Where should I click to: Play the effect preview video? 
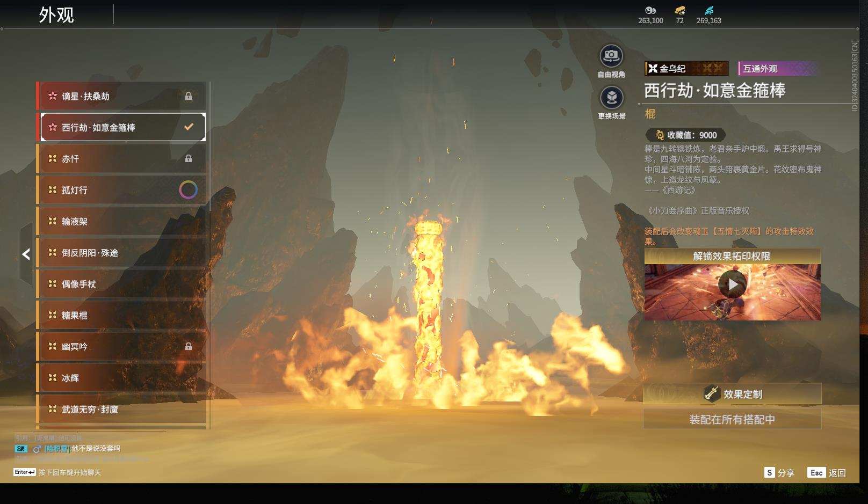coord(733,284)
